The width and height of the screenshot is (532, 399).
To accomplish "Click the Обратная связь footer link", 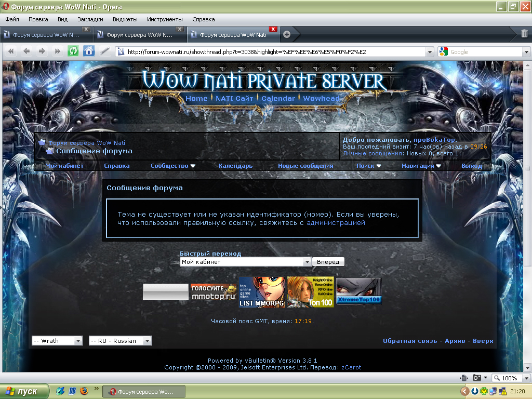I will (410, 341).
